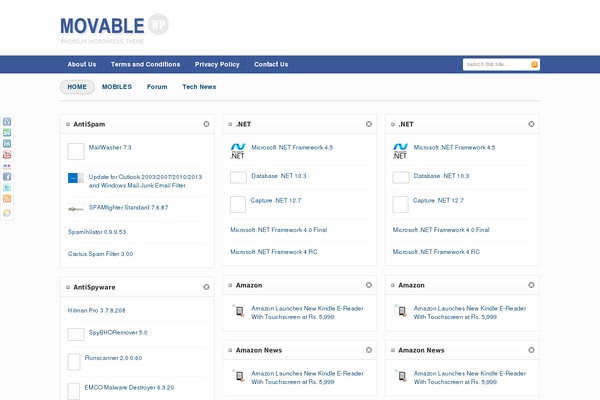Open the Flickr icon in social sidebar
600x400 pixels.
[7, 166]
